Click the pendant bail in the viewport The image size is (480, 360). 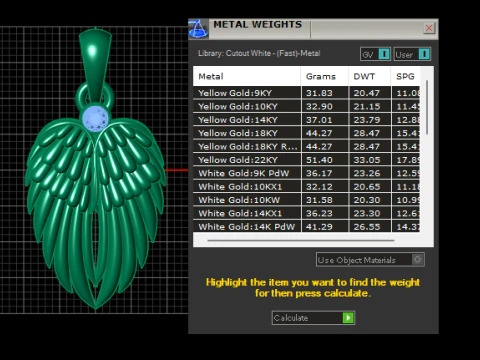point(95,65)
